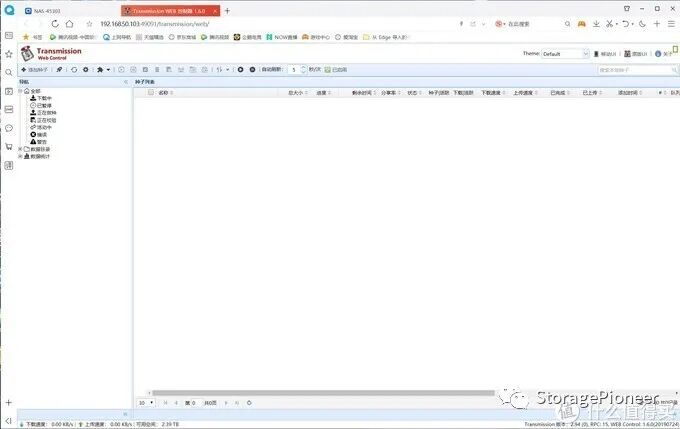Expand the data folder tree node
This screenshot has height=429, width=680.
(20, 149)
